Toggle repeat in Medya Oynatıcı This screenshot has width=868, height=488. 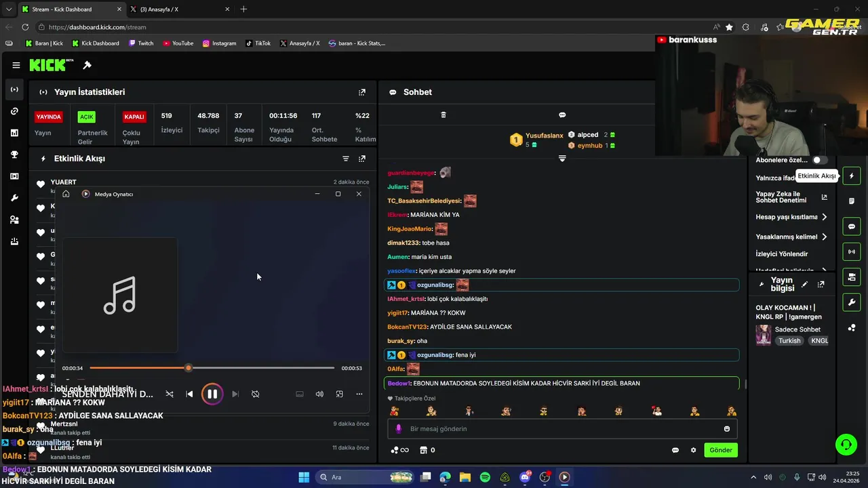point(256,394)
